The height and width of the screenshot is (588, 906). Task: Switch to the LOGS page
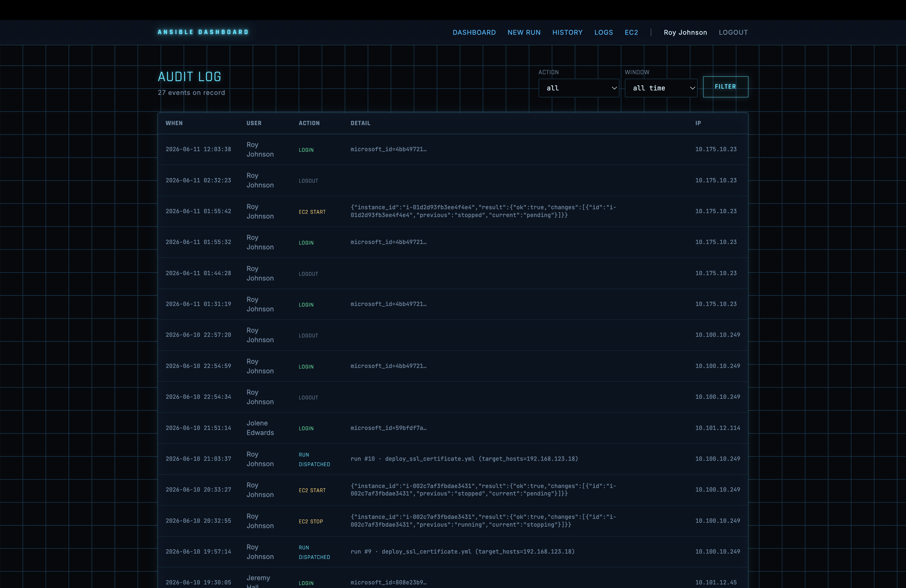click(603, 32)
